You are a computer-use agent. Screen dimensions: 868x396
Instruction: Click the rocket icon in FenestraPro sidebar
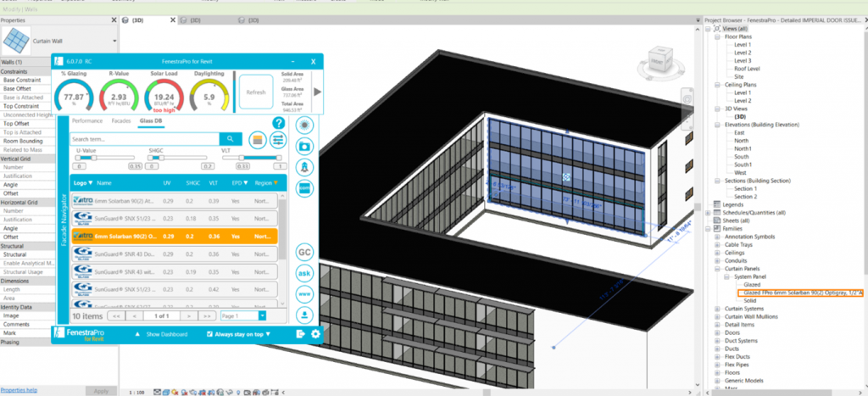[x=304, y=167]
